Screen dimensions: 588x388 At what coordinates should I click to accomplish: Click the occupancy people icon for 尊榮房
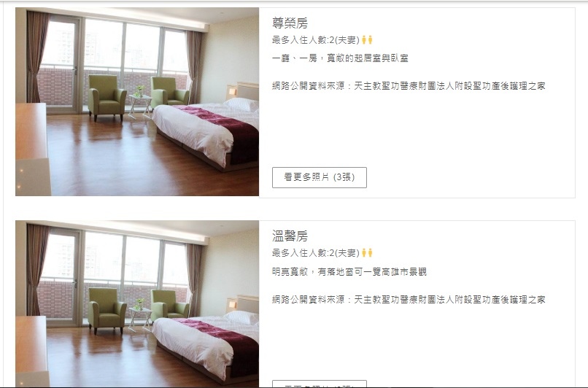click(x=367, y=39)
